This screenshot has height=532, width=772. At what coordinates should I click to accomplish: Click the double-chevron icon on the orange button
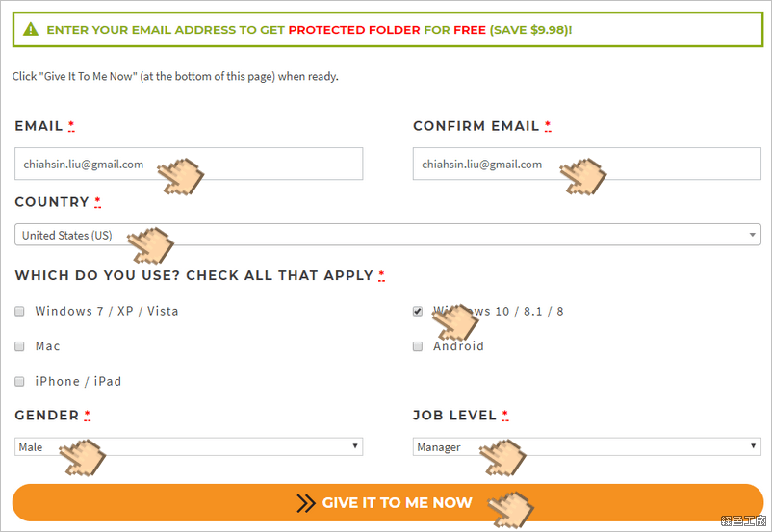click(306, 503)
